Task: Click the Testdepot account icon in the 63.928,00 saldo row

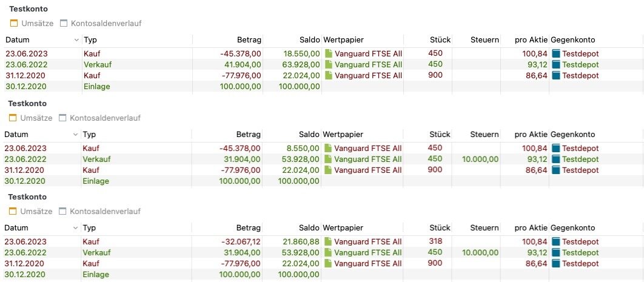Action: click(x=556, y=64)
